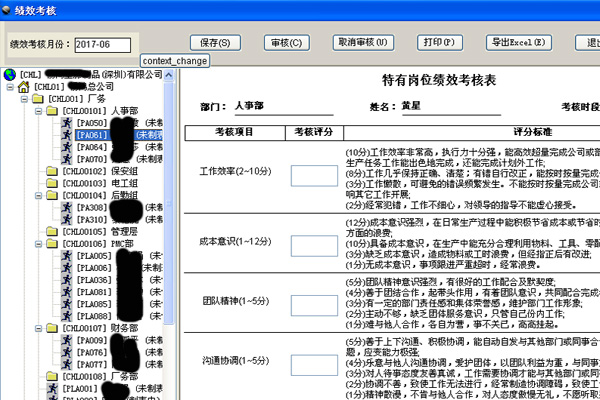Viewport: 600px width, 400px height.
Task: Collapse the [CHL00104] 后勤组 node
Action: (x=39, y=196)
